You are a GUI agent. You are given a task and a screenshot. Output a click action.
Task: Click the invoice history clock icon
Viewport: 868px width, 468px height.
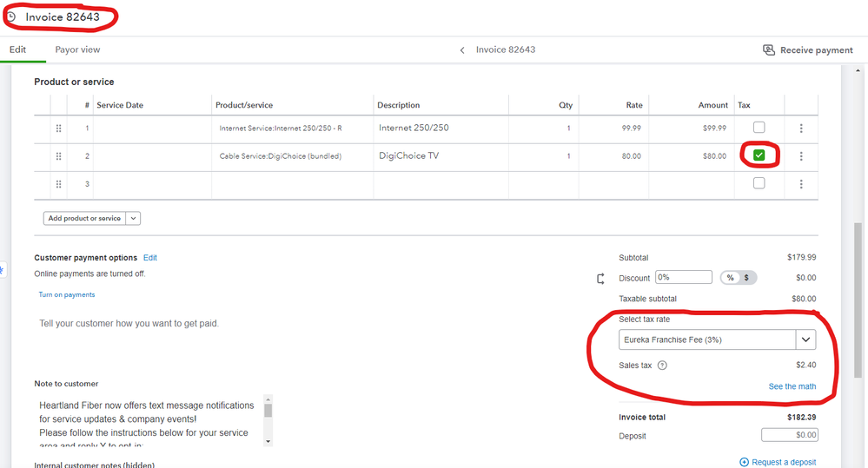coord(11,16)
